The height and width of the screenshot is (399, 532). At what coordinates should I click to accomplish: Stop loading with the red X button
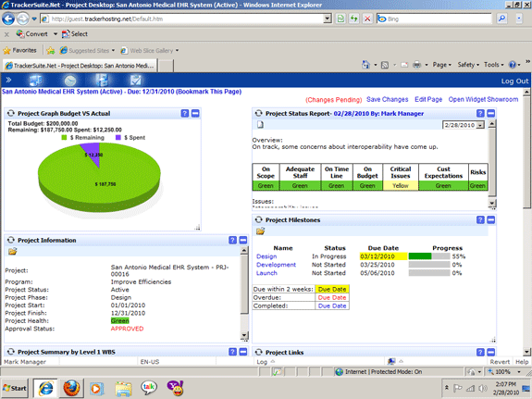[x=367, y=19]
